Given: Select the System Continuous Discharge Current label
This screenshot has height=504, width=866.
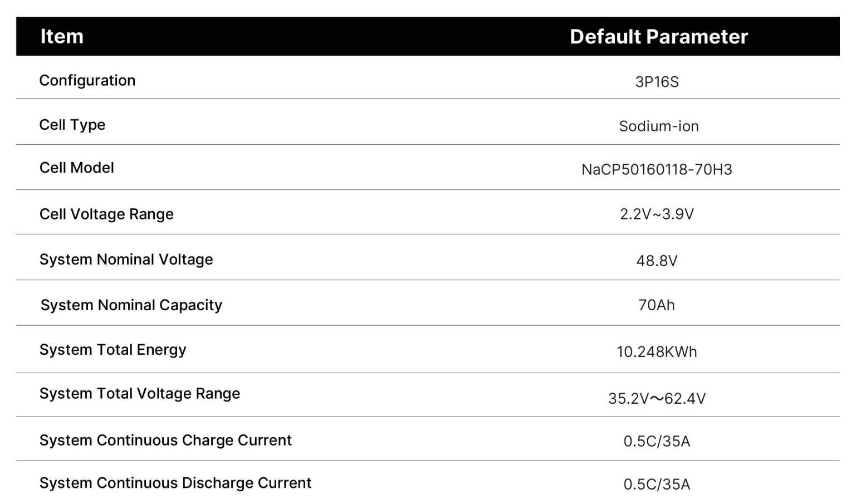Looking at the screenshot, I should tap(175, 483).
